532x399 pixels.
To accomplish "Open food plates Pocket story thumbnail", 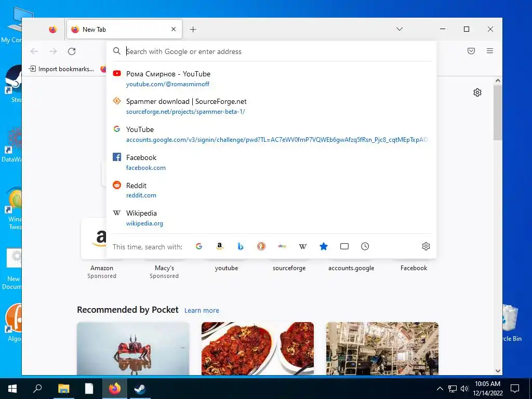I will point(258,349).
